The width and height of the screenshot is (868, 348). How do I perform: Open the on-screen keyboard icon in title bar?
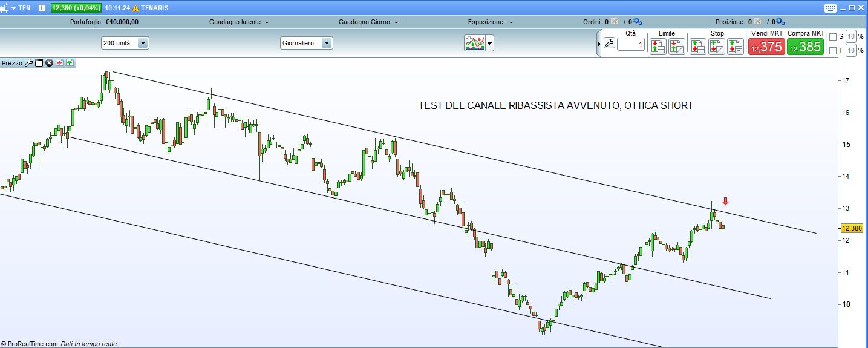(830, 8)
